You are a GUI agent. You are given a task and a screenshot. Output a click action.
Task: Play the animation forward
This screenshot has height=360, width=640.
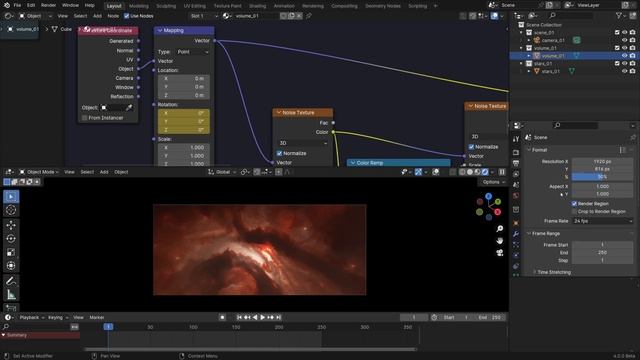[x=263, y=317]
